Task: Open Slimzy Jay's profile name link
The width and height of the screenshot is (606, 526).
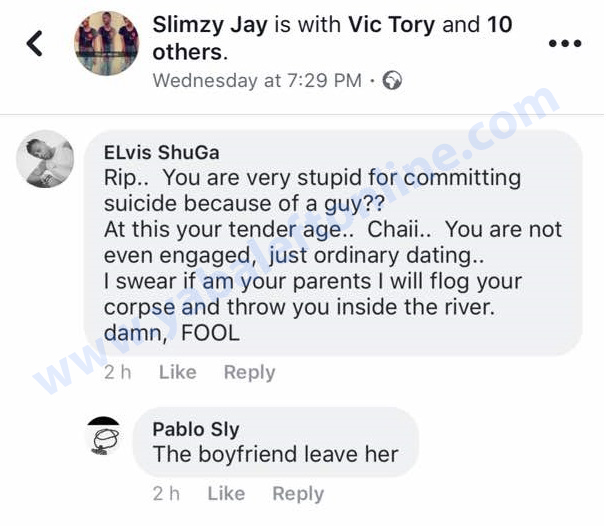Action: click(x=209, y=24)
